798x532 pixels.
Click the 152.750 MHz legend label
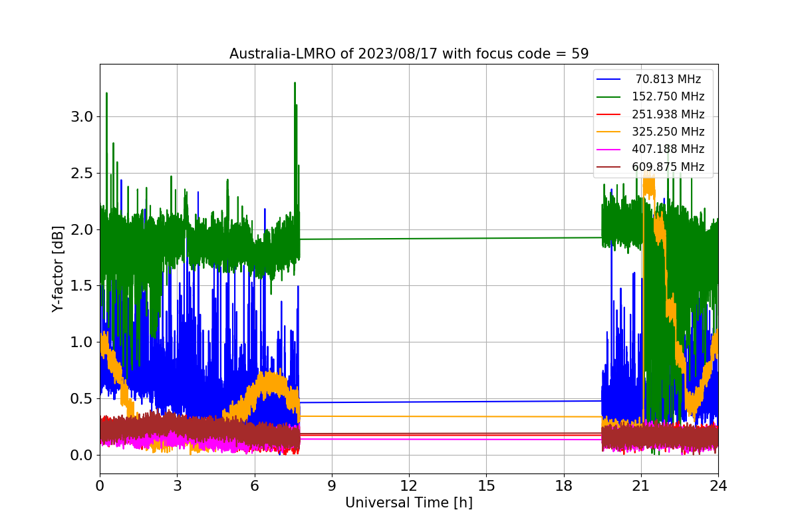pos(668,96)
